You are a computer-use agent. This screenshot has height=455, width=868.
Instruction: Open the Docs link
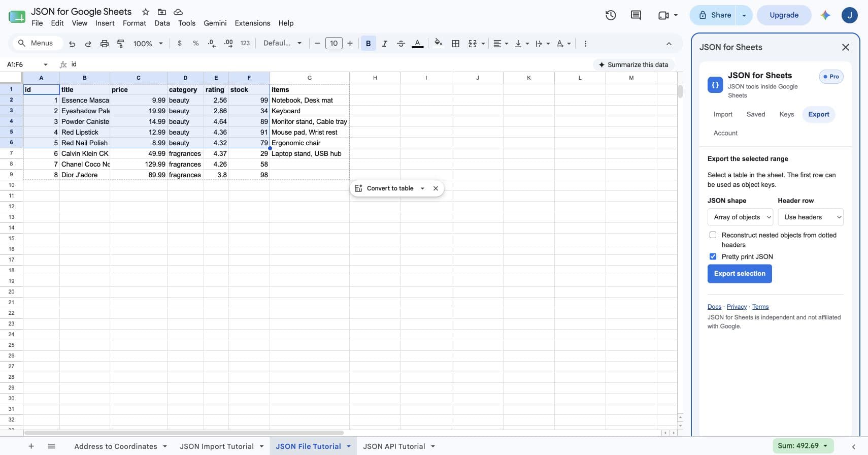[x=714, y=307]
